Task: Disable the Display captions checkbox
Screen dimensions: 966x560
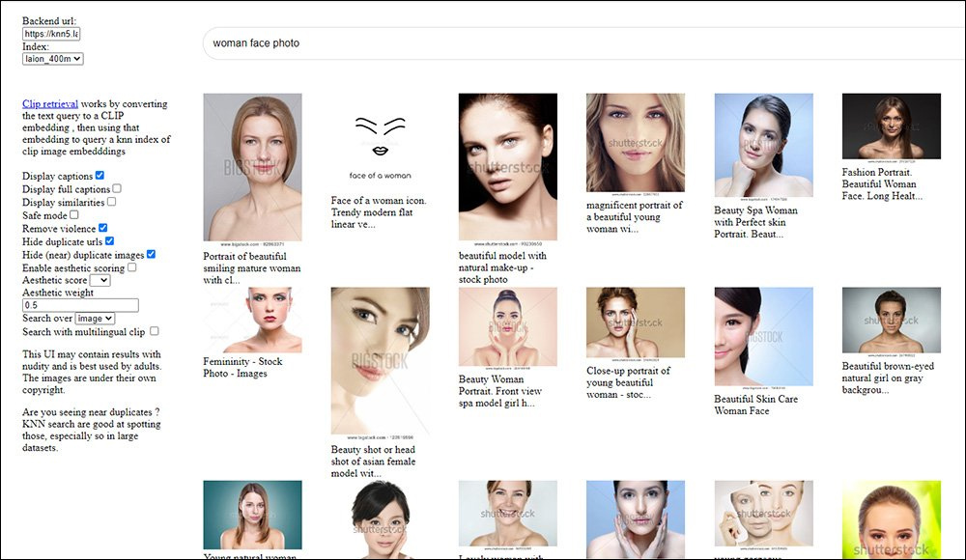Action: click(x=99, y=176)
